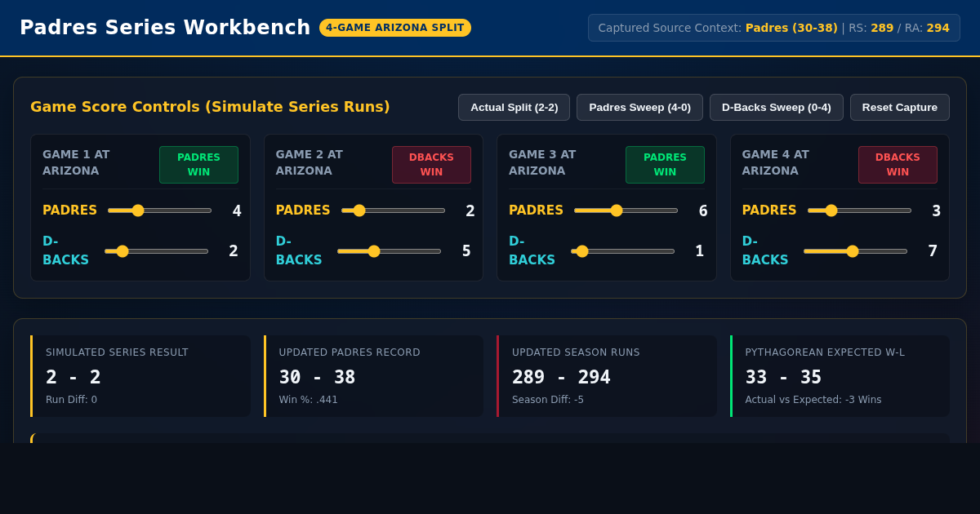The width and height of the screenshot is (980, 514).
Task: Click Updated Padres Record value 30 - 38
Action: [x=318, y=377]
